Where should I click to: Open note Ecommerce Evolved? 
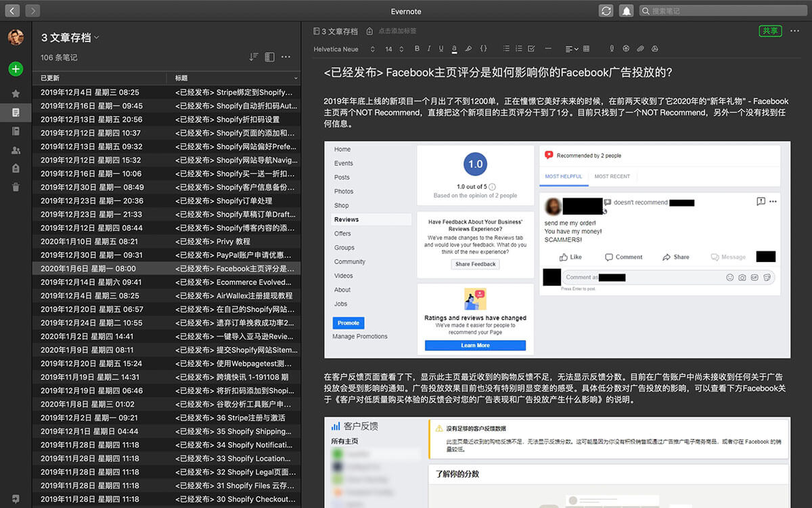[166, 282]
